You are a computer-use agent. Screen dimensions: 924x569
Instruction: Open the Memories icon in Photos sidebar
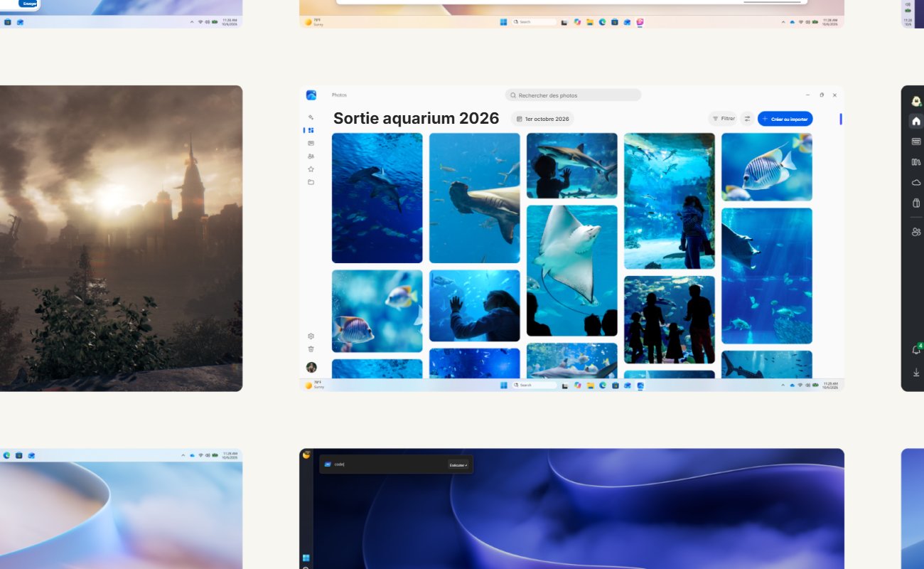311,143
